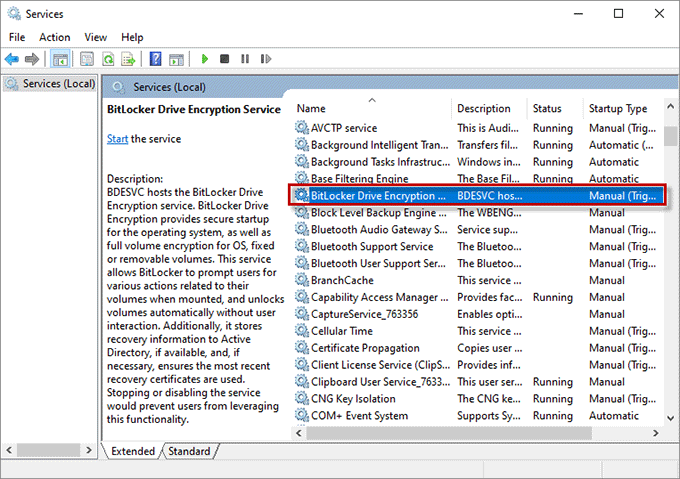
Task: Click gear icon of CNG Key Isolation
Action: click(x=302, y=398)
